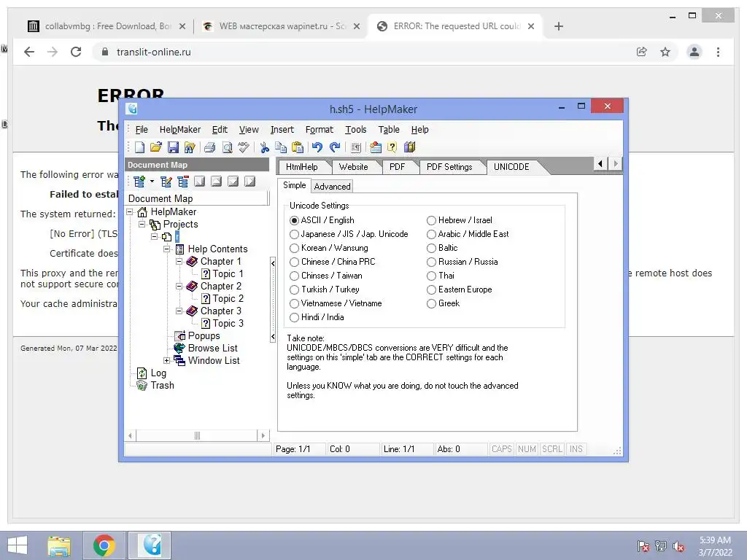Delete item with the red minus tree icon
Image resolution: width=747 pixels, height=560 pixels.
click(183, 182)
